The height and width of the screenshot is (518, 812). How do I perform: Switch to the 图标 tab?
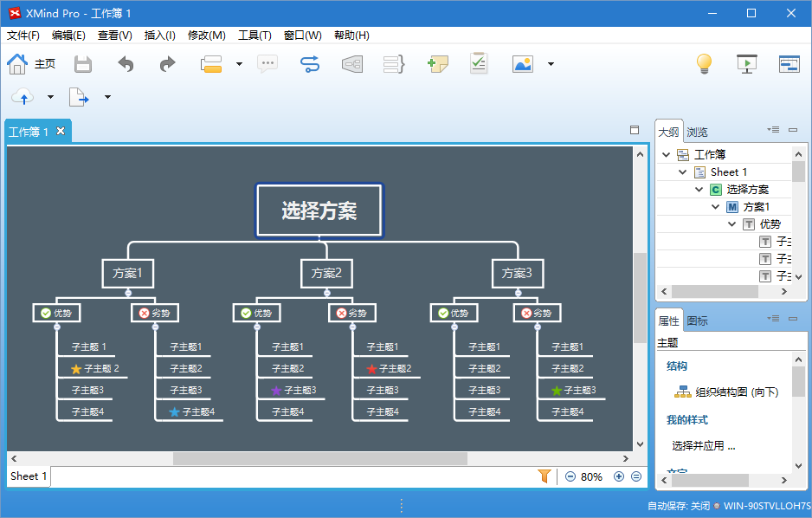697,321
